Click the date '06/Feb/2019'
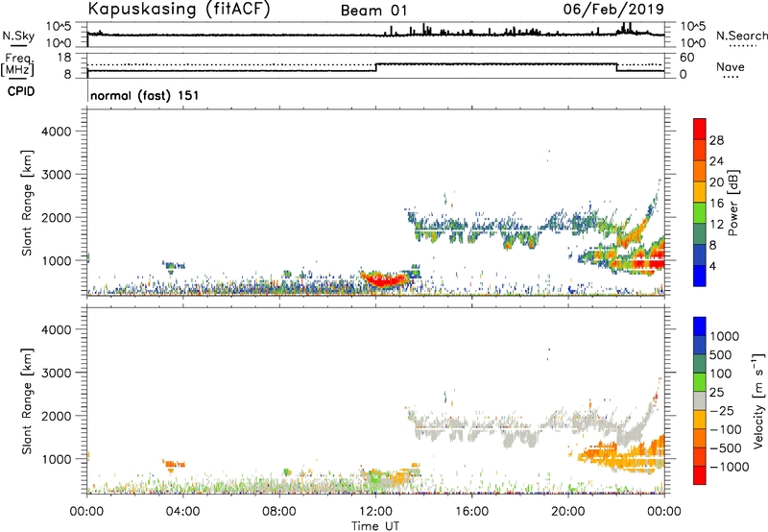The width and height of the screenshot is (768, 532). 613,9
